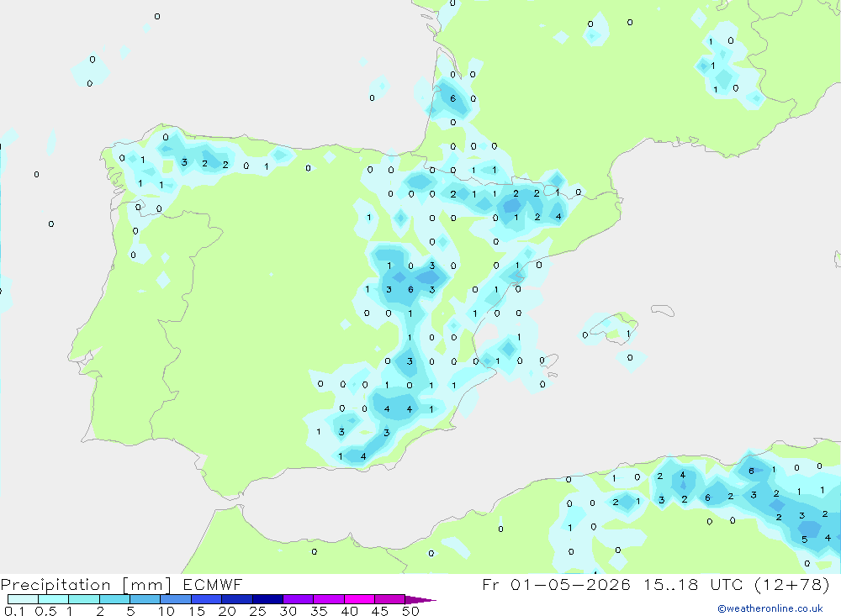The width and height of the screenshot is (841, 616).
Task: Click the '10' legend scale label
Action: tap(167, 611)
